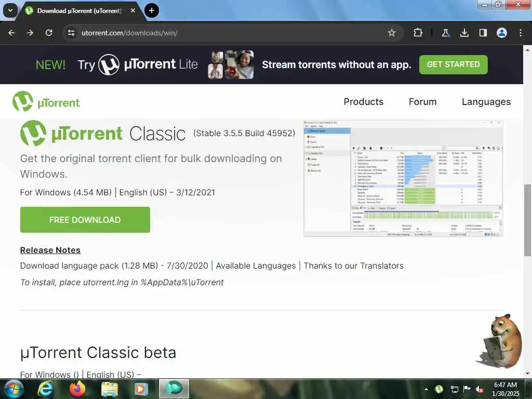The width and height of the screenshot is (532, 399).
Task: Open the Forum menu item
Action: click(x=423, y=102)
